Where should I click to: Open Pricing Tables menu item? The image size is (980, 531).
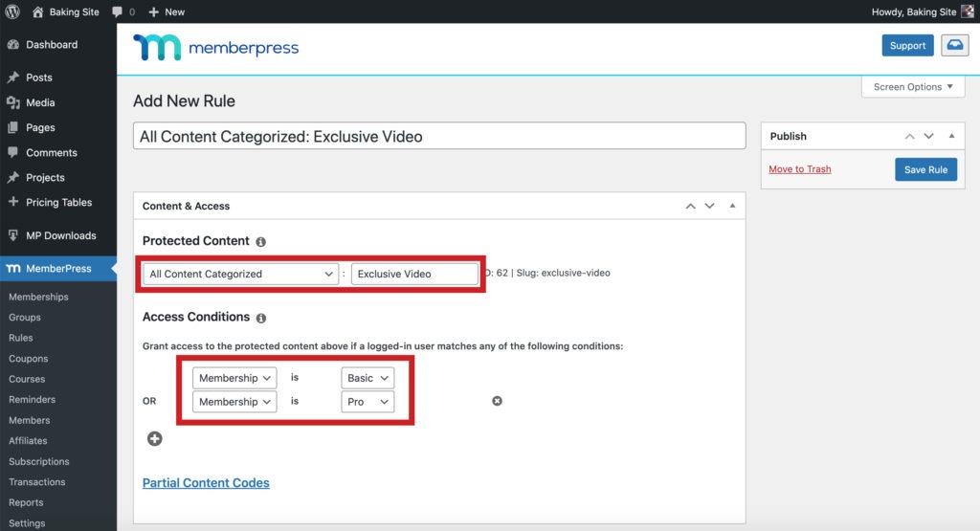pyautogui.click(x=58, y=203)
